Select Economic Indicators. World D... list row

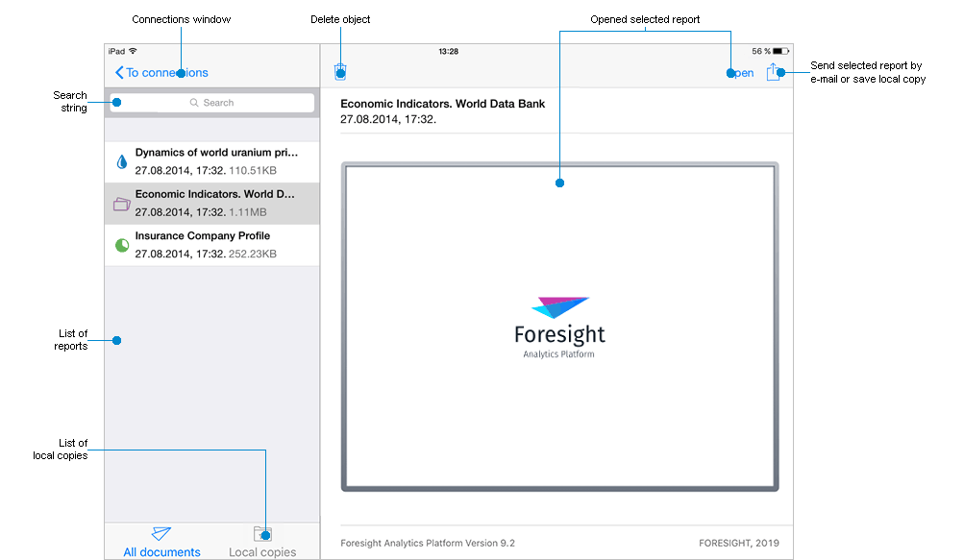tap(212, 204)
